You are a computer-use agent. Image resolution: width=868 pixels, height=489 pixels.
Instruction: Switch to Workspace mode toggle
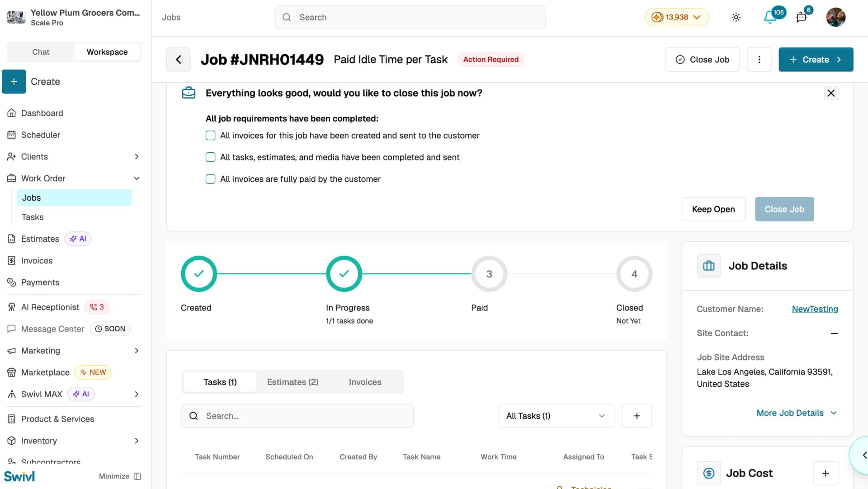tap(107, 52)
